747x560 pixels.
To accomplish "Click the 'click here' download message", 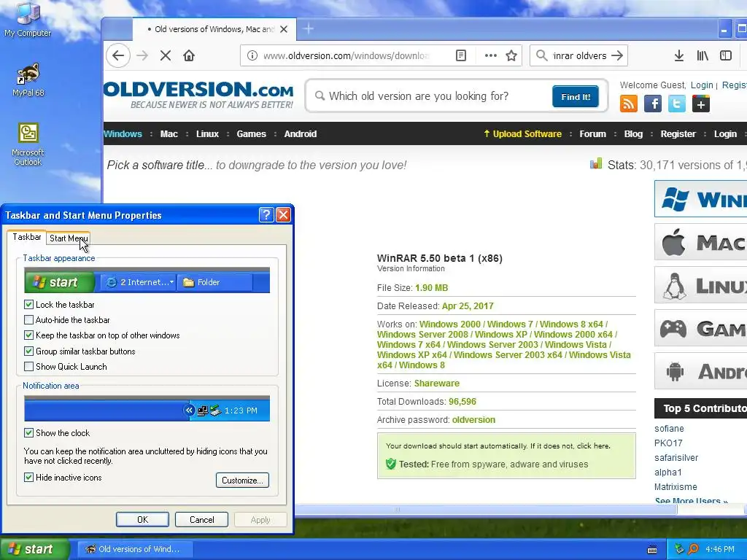I will [x=592, y=446].
